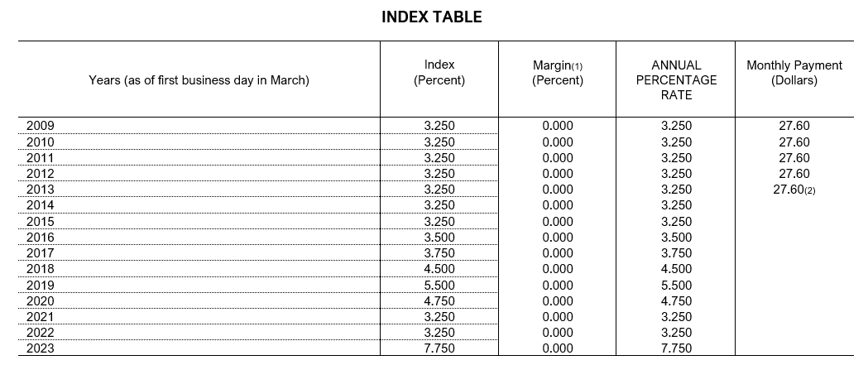Click the Years column header
The image size is (868, 365).
(x=199, y=80)
